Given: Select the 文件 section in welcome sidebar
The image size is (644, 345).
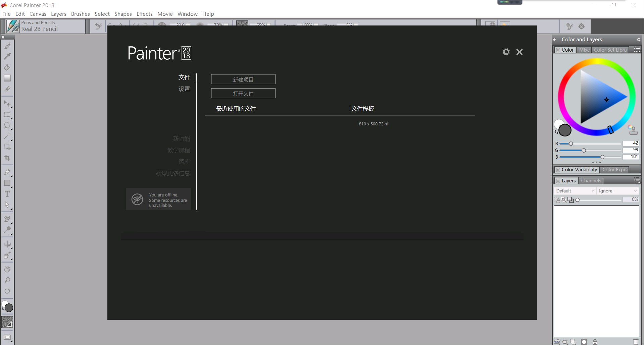Looking at the screenshot, I should pos(184,77).
